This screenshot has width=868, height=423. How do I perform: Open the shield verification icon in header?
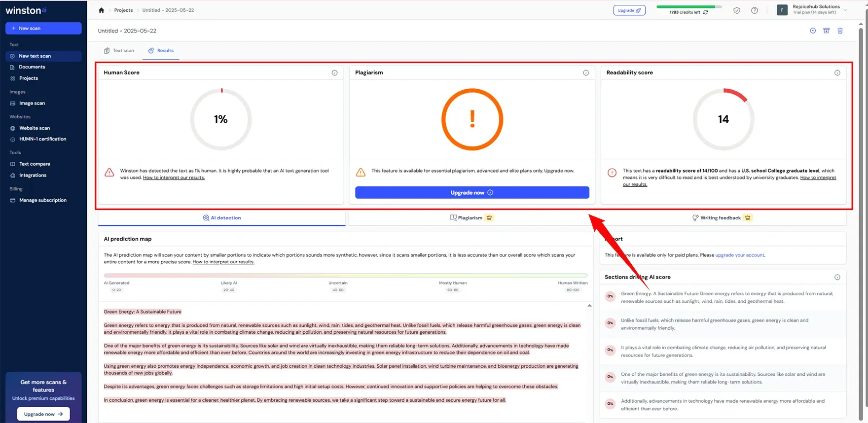(x=736, y=10)
